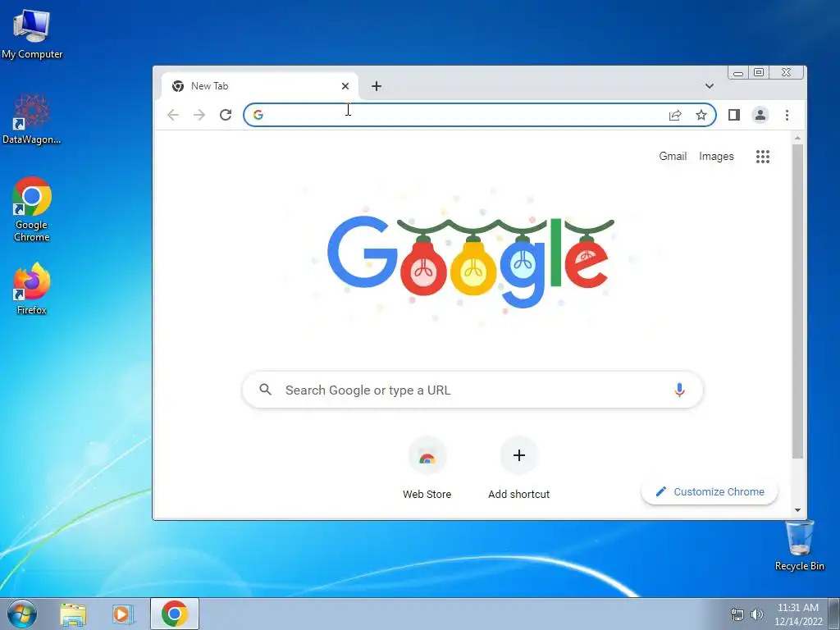This screenshot has width=840, height=630.
Task: Click the magnifier icon in search box
Action: tap(265, 390)
